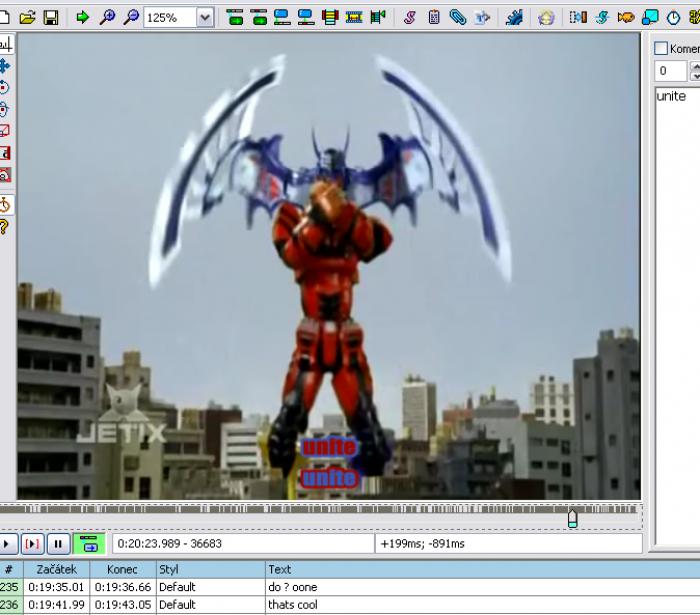Click the Default style in row 236

coord(177,605)
